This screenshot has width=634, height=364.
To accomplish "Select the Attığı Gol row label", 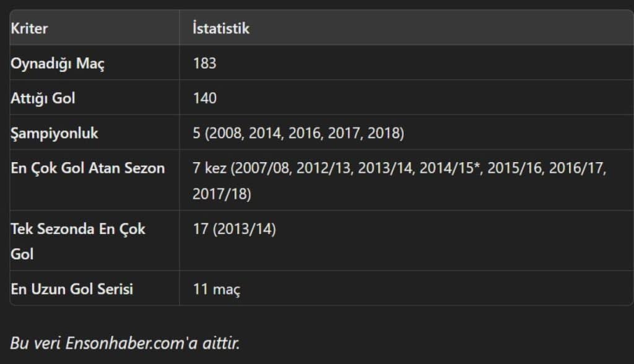I will [x=43, y=98].
